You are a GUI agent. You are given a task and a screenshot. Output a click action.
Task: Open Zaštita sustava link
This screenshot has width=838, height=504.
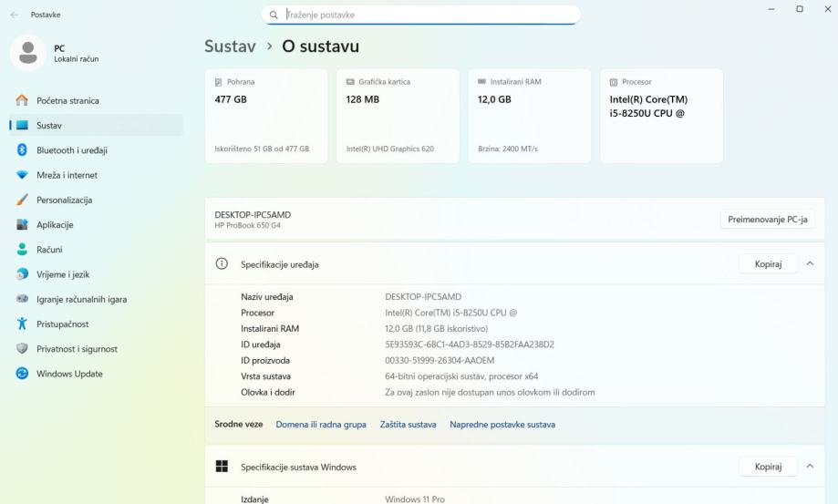[x=408, y=425]
